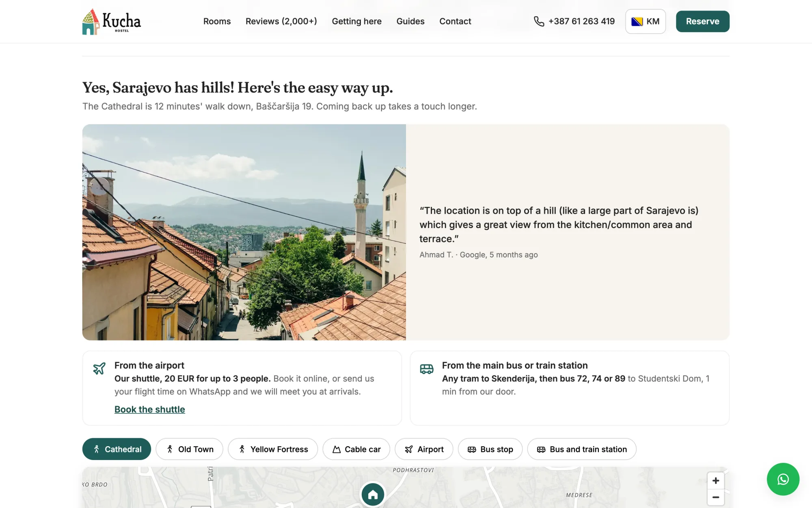This screenshot has width=812, height=508.
Task: Select the Airport route chip
Action: [x=424, y=449]
